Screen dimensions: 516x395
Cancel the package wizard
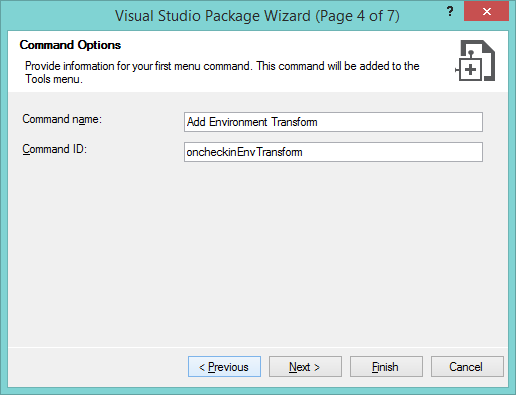(467, 367)
